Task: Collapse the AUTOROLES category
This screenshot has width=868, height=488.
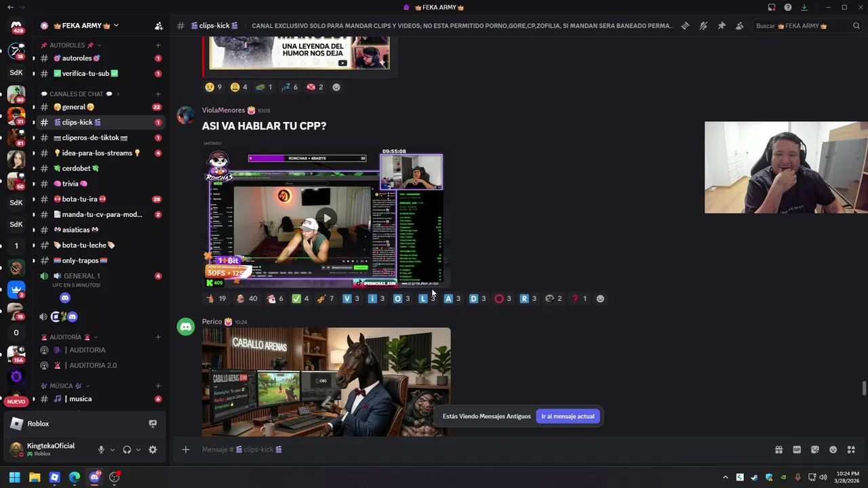Action: tap(71, 45)
